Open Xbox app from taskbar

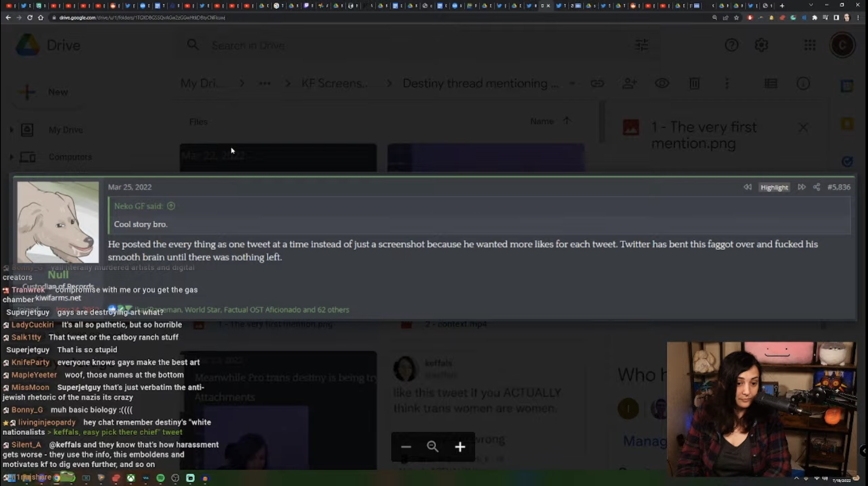(x=131, y=478)
